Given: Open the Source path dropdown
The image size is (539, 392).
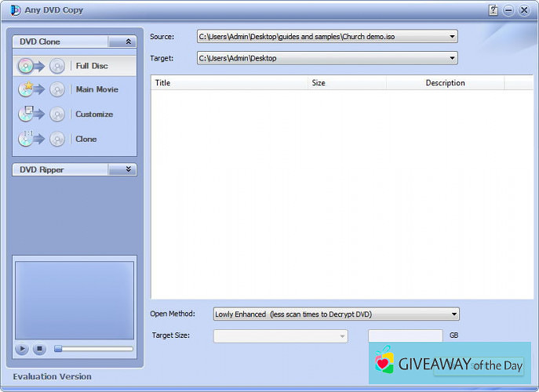Looking at the screenshot, I should 453,36.
